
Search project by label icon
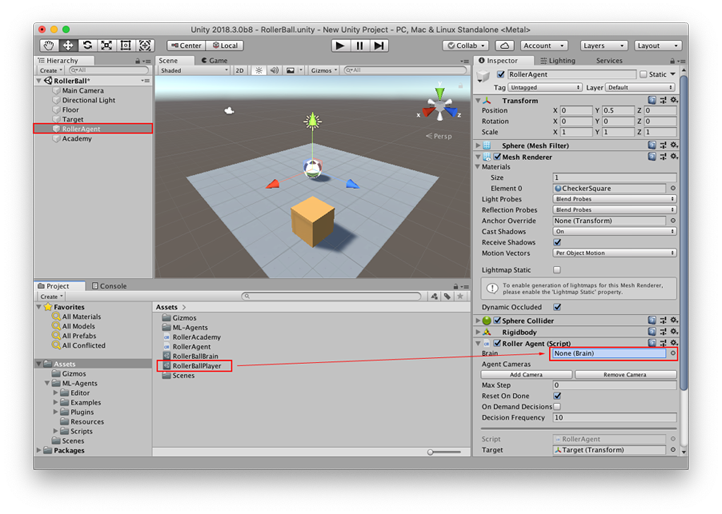pos(447,297)
